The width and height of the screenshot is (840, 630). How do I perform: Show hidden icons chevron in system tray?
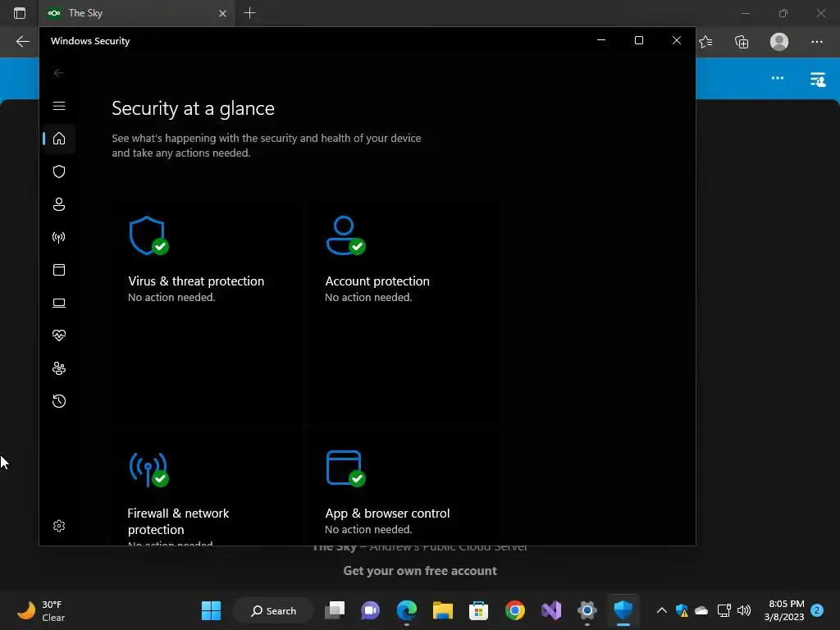click(x=662, y=610)
